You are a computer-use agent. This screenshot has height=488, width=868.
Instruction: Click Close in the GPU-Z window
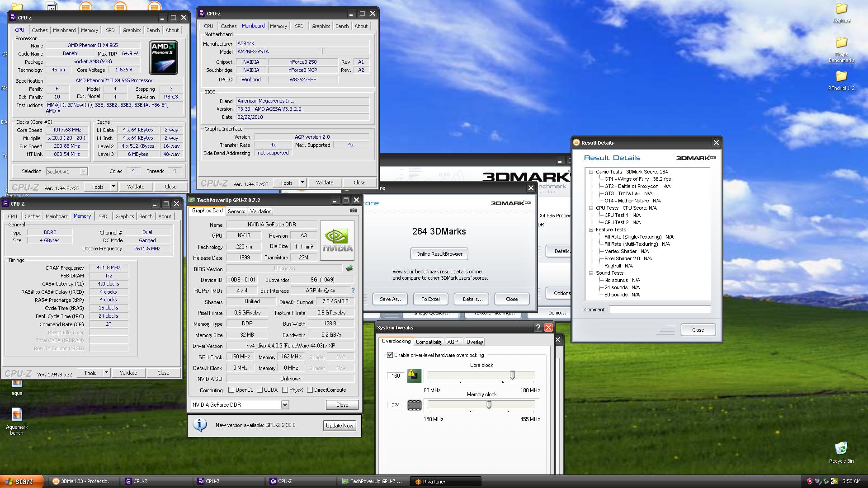[342, 405]
